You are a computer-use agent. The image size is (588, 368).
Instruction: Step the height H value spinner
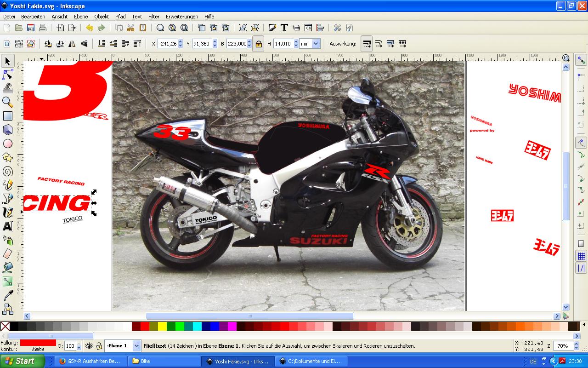pos(296,44)
